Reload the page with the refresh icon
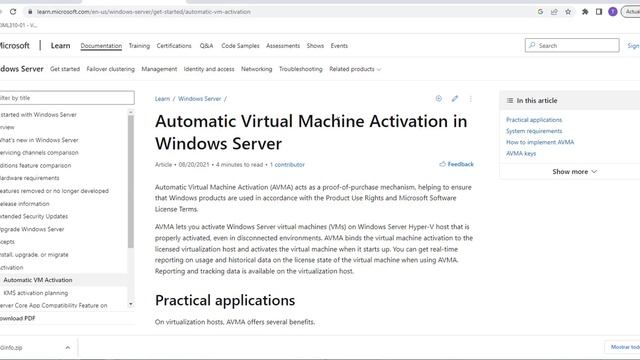The height and width of the screenshot is (360, 640). click(13, 12)
